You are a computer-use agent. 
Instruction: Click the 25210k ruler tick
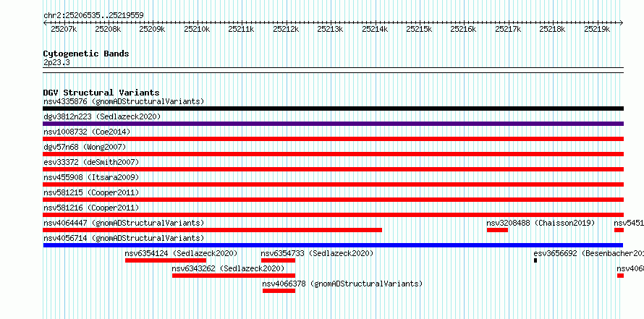coord(197,29)
